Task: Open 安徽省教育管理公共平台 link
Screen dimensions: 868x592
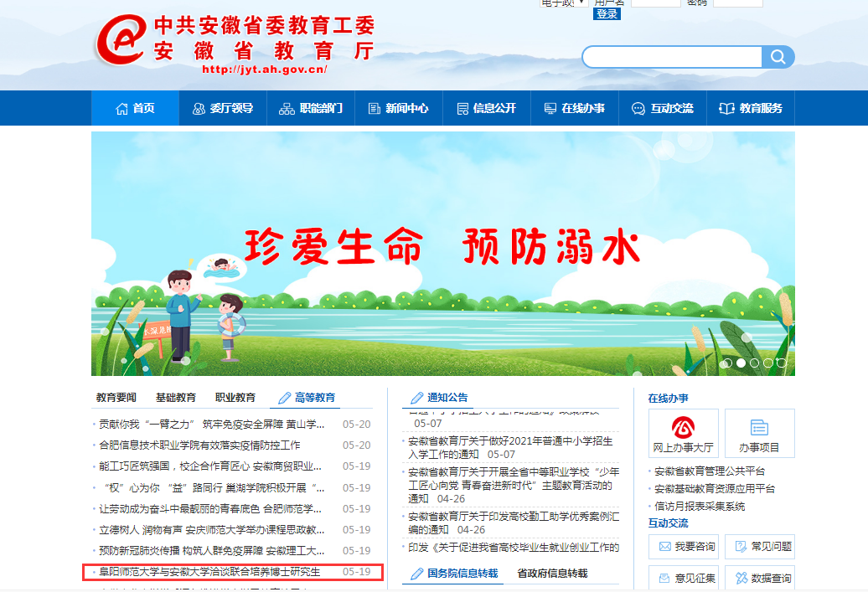Action: (x=710, y=471)
